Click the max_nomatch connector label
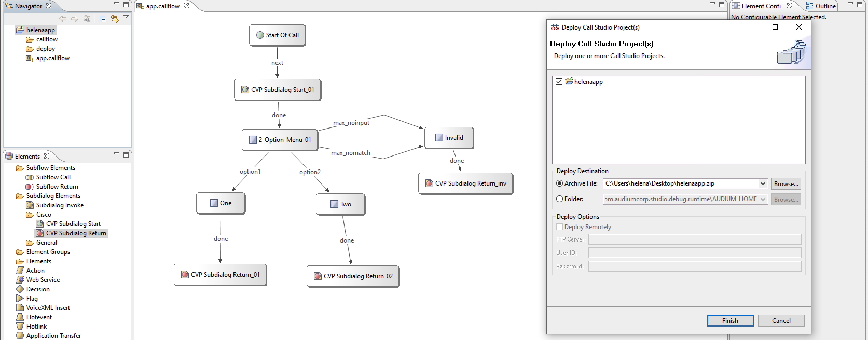Screen dimensions: 868x340 (351, 153)
